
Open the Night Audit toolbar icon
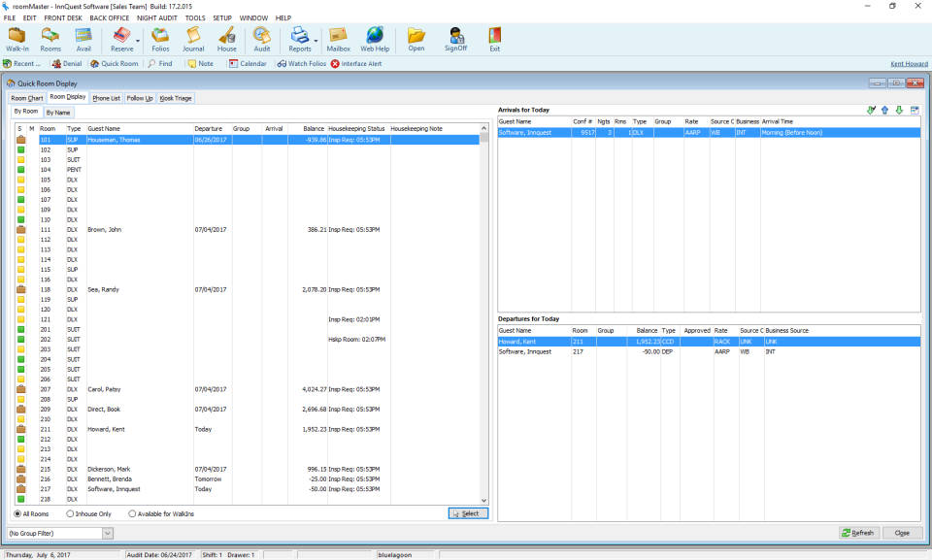(261, 39)
